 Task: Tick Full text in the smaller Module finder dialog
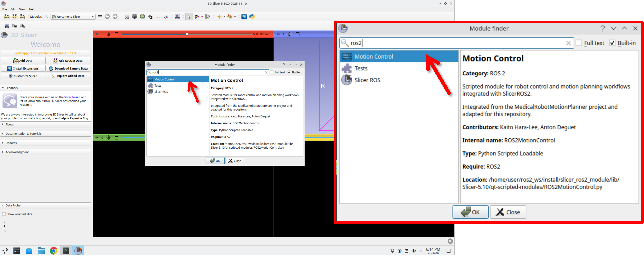[272, 72]
